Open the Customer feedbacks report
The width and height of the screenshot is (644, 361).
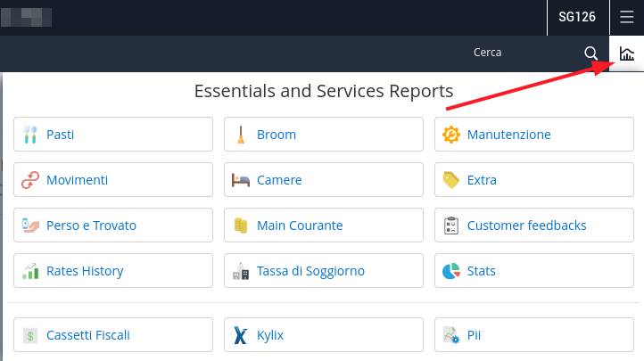coord(534,226)
